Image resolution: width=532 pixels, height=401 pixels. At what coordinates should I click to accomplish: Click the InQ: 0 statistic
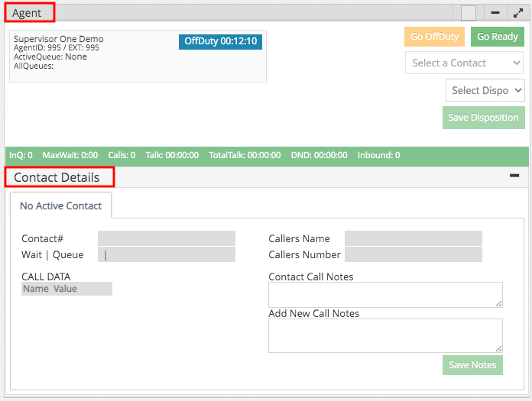coord(21,155)
